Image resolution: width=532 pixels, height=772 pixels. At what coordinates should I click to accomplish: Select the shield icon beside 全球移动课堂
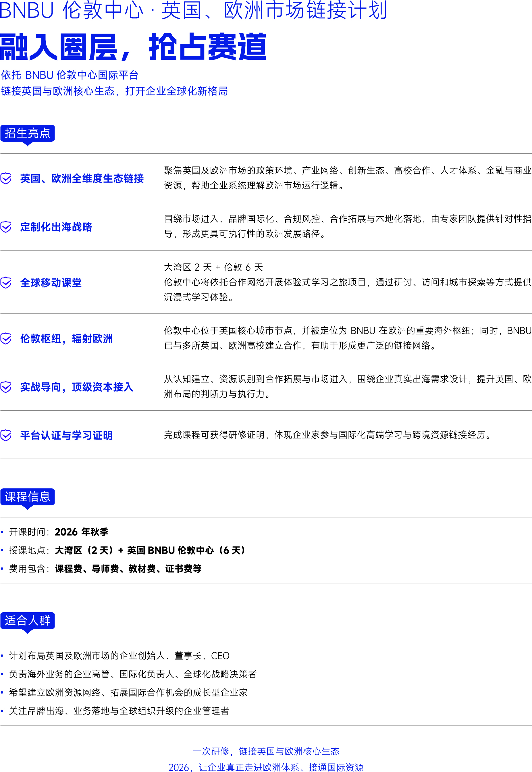click(x=6, y=283)
